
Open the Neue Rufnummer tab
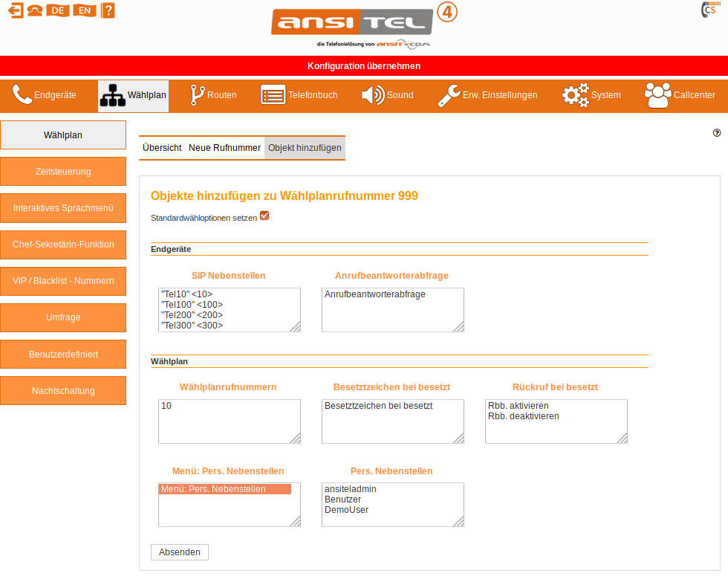coord(224,148)
